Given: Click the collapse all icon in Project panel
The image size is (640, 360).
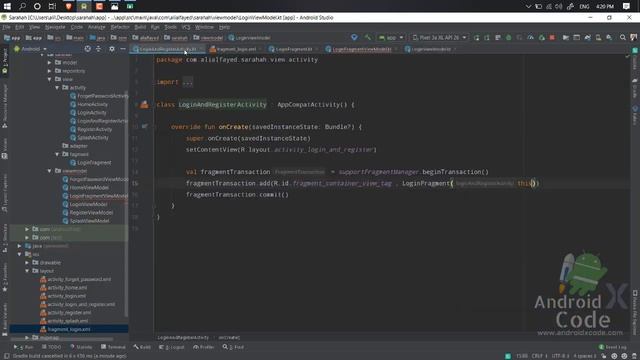Looking at the screenshot, I should coord(98,49).
